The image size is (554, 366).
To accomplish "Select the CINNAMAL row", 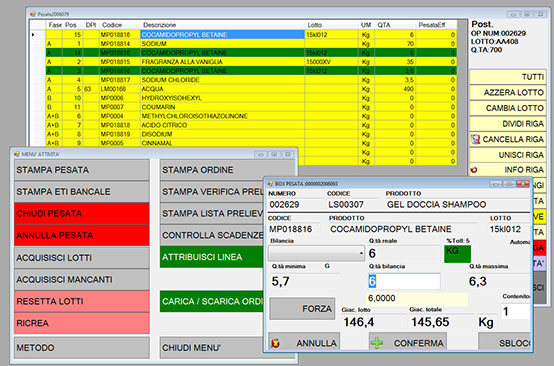I will 251,143.
